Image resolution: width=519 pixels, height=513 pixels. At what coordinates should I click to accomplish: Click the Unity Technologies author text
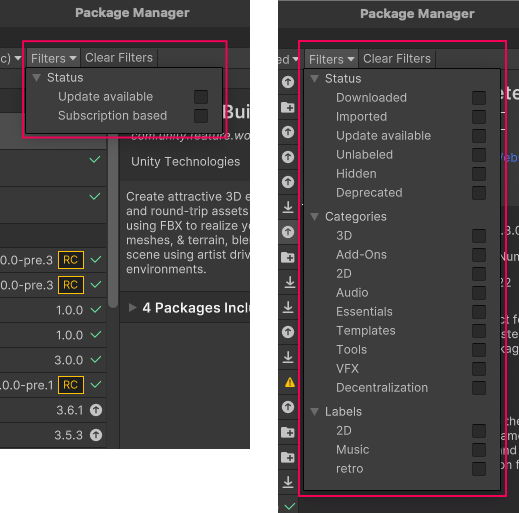185,162
